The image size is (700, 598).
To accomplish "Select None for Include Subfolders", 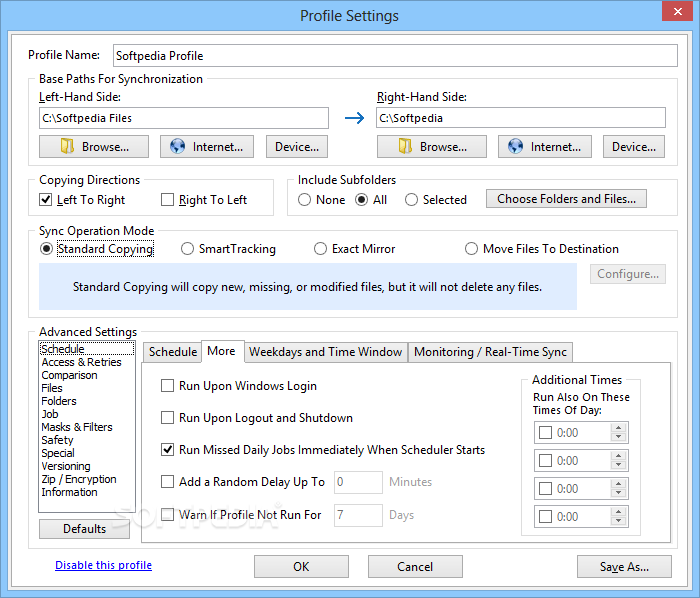I will (x=304, y=199).
